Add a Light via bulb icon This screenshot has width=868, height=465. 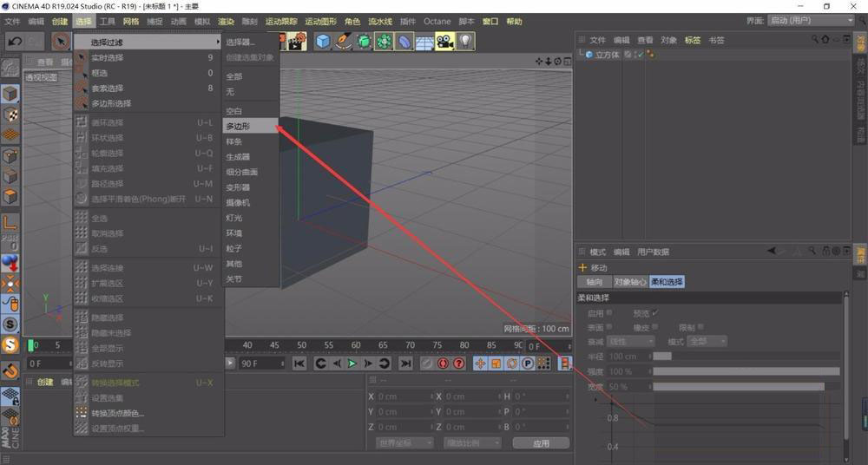pos(465,42)
